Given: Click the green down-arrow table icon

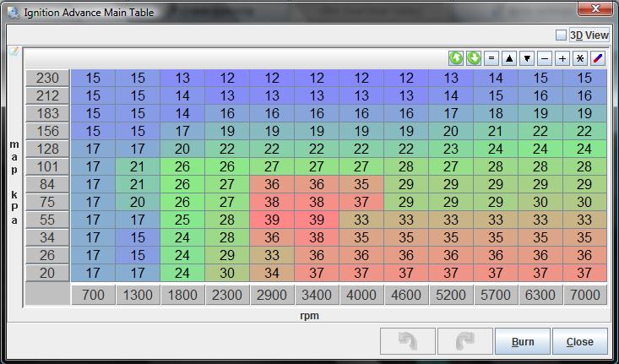Looking at the screenshot, I should (x=474, y=58).
